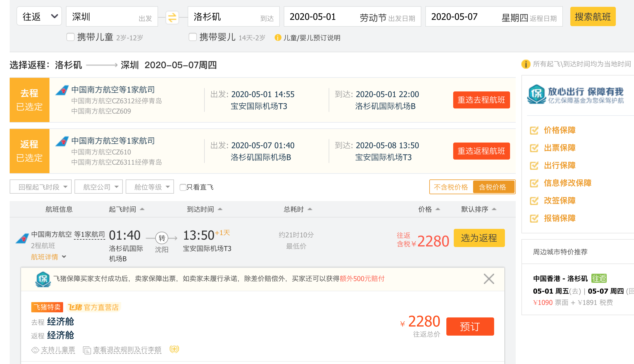This screenshot has height=364, width=634.
Task: Click the 预订 booking button
Action: pyautogui.click(x=470, y=327)
